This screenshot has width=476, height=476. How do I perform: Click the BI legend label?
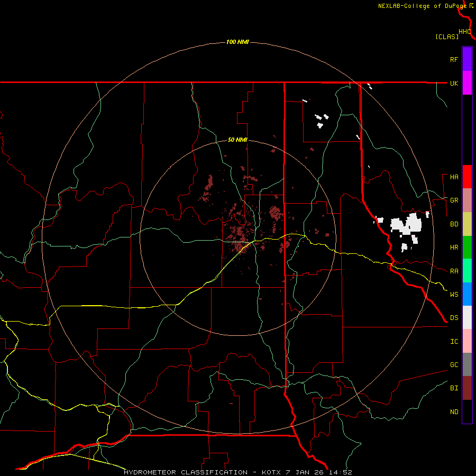(454, 388)
